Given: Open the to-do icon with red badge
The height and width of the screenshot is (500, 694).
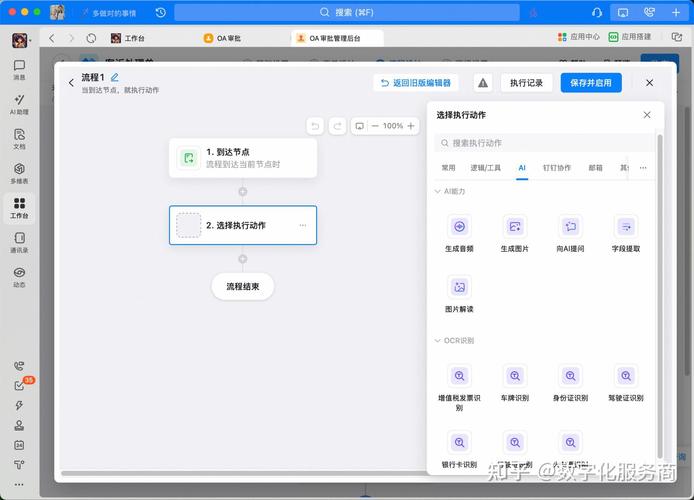Looking at the screenshot, I should pos(19,385).
